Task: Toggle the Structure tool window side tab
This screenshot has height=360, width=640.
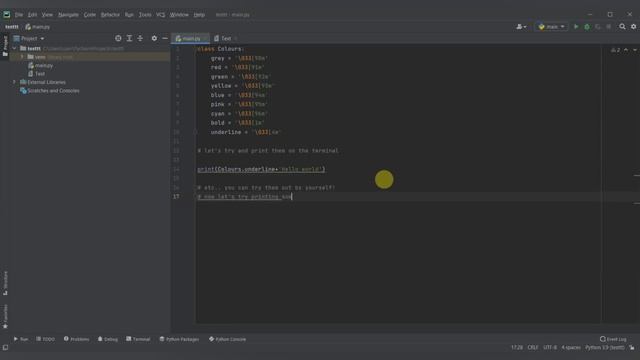Action: tap(5, 283)
